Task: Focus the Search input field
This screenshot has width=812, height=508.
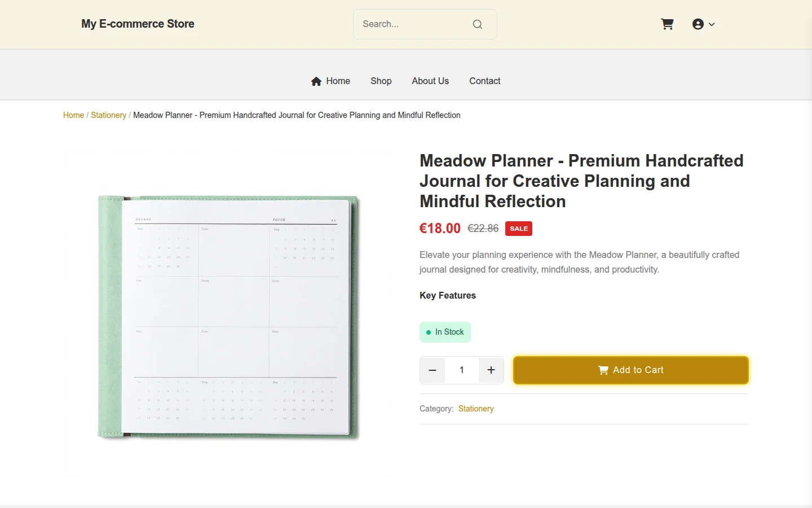Action: point(414,24)
